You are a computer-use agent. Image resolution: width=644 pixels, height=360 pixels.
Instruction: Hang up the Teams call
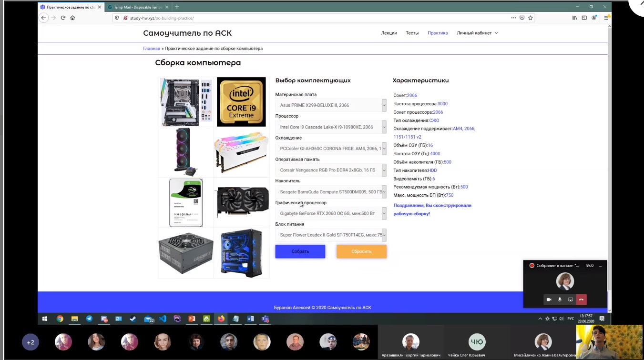coord(581,300)
